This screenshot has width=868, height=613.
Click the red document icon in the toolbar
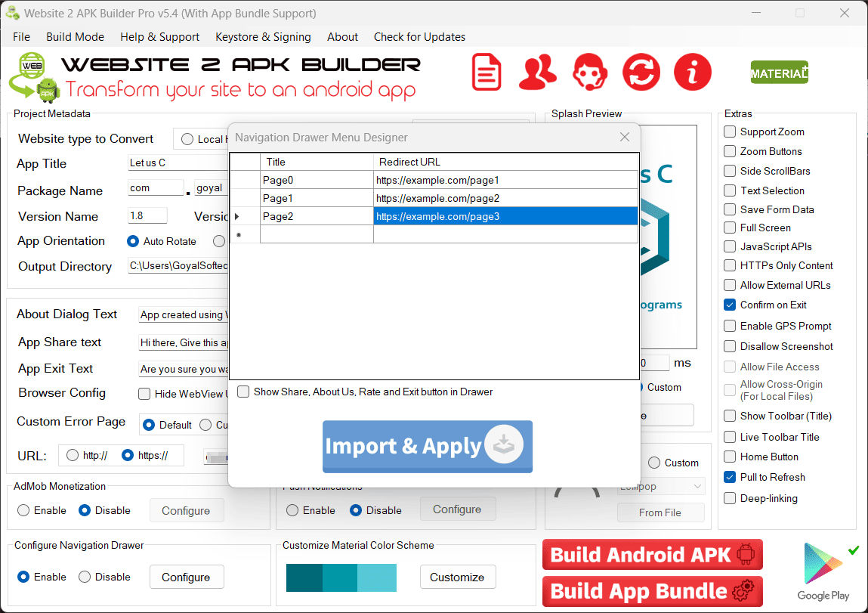coord(487,71)
